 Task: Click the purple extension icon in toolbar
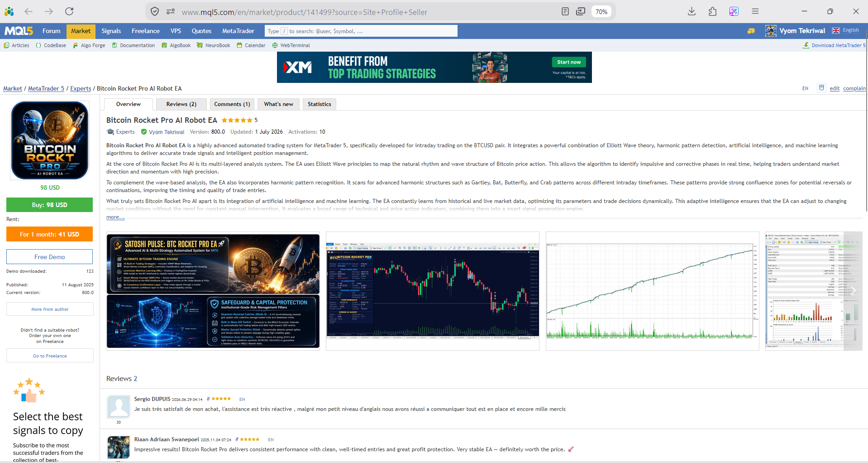[734, 11]
